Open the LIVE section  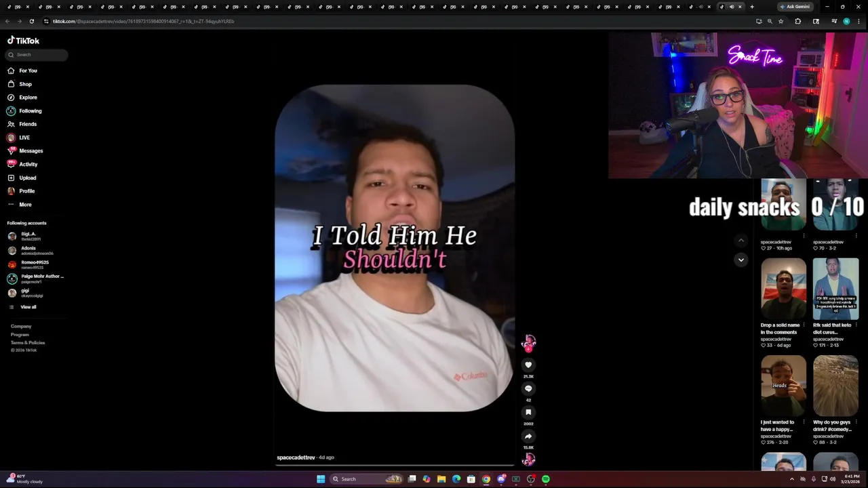pyautogui.click(x=19, y=138)
